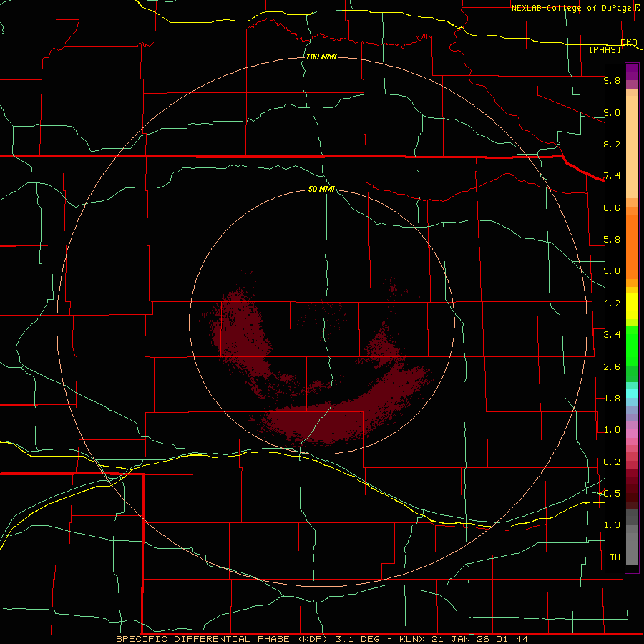This screenshot has width=644, height=644.
Task: Click the 7.4 color scale value
Action: click(612, 176)
